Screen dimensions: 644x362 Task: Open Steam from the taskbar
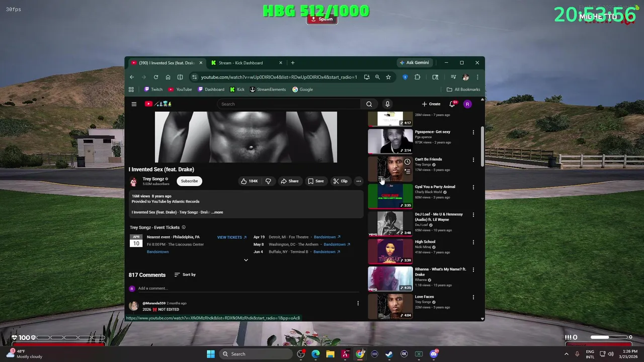(389, 354)
